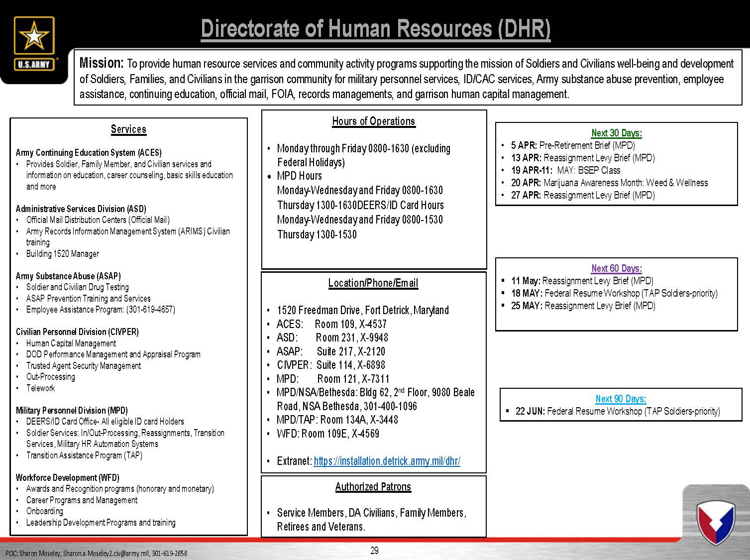Click ASAP Prevention Training and Services line
The width and height of the screenshot is (750, 560).
pyautogui.click(x=88, y=298)
